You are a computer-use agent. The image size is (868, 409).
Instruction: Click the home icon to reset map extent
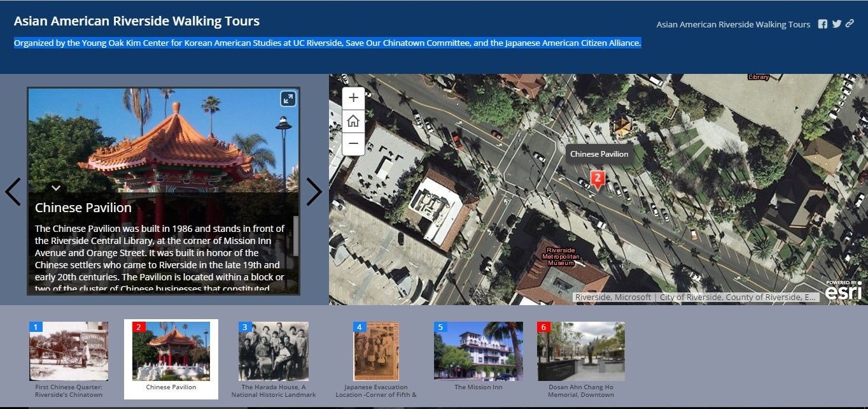pyautogui.click(x=353, y=121)
